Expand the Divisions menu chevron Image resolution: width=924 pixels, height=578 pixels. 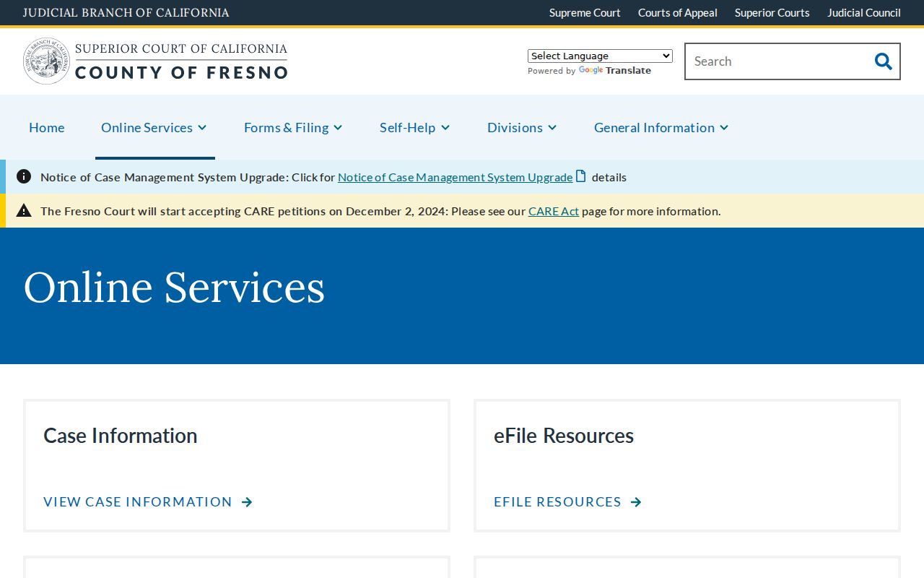(552, 127)
